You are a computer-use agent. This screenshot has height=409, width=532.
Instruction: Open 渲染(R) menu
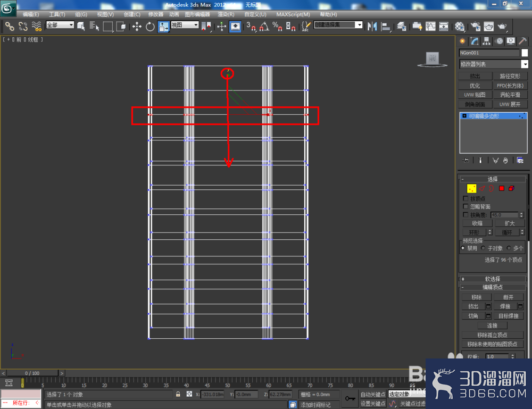coord(226,14)
